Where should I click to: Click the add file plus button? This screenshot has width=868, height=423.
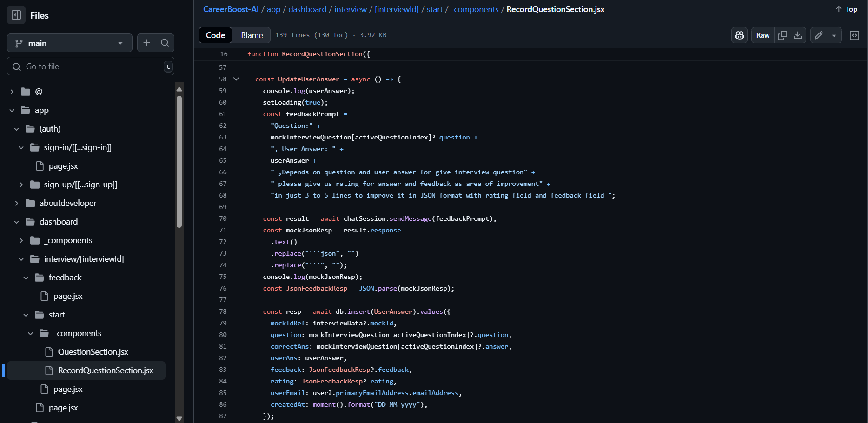pos(146,43)
